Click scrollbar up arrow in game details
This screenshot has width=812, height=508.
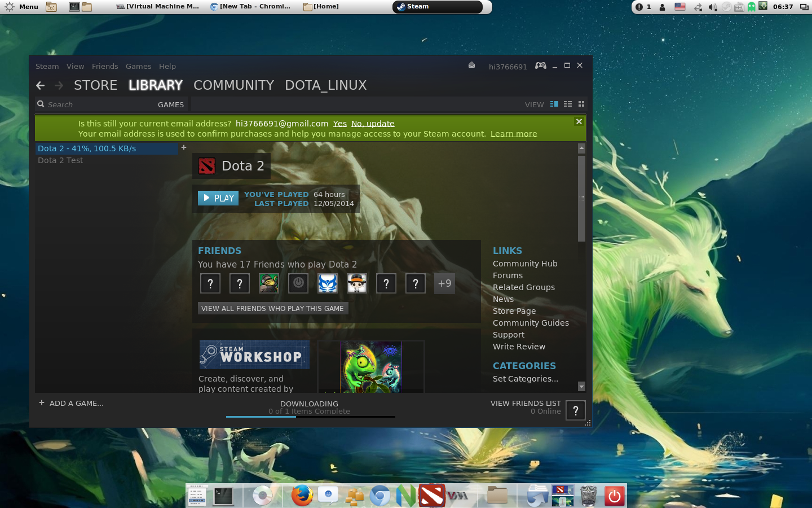tap(581, 148)
